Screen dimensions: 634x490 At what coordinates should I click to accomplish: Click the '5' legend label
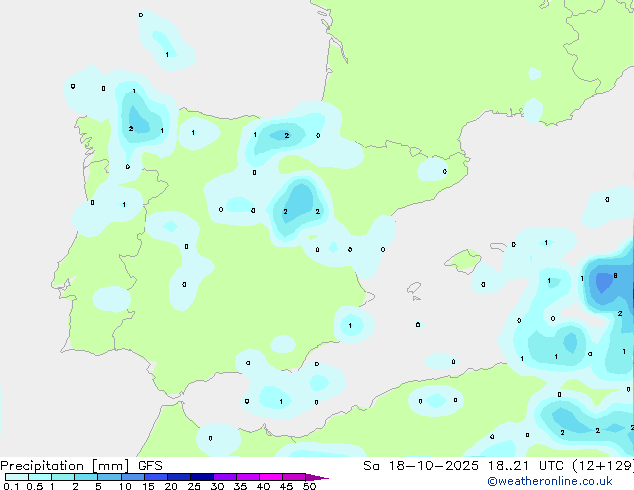tap(98, 486)
